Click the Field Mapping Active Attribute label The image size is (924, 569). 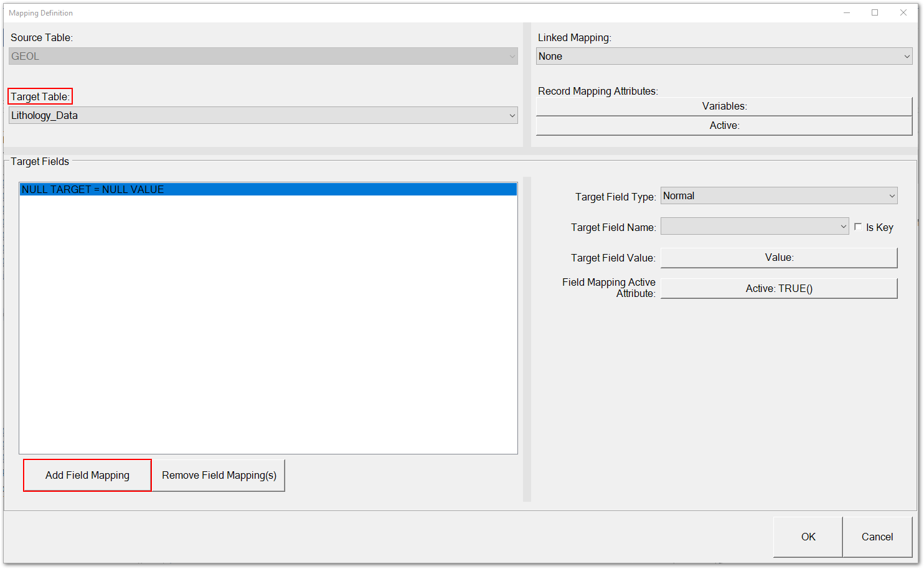(x=609, y=288)
